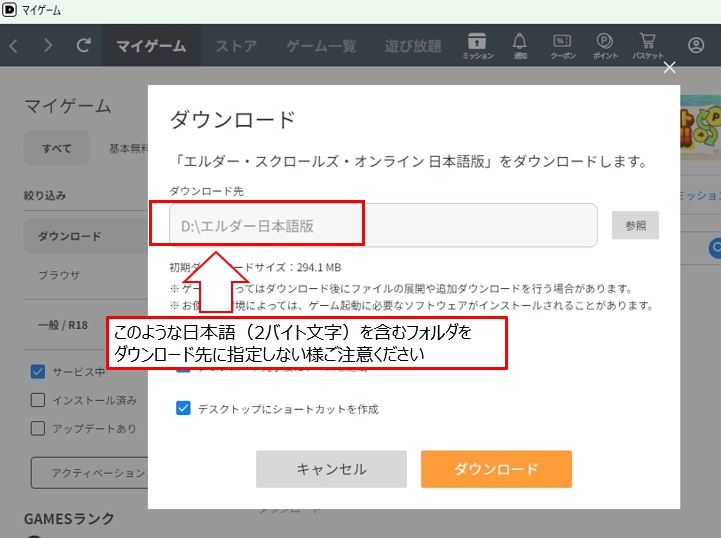Go forward using the right arrow icon

click(48, 46)
